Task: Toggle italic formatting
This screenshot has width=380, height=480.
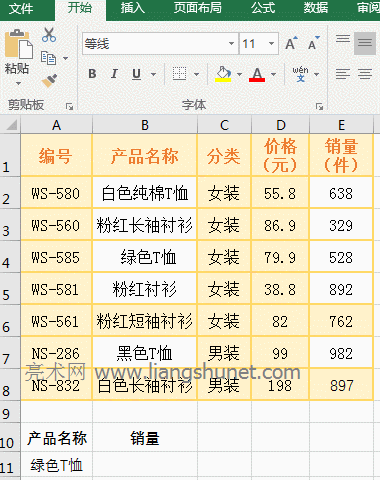Action: [114, 74]
